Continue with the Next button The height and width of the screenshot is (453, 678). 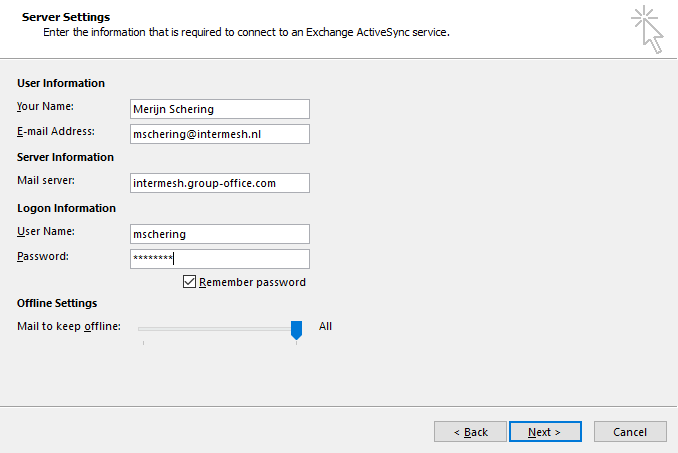(x=545, y=432)
